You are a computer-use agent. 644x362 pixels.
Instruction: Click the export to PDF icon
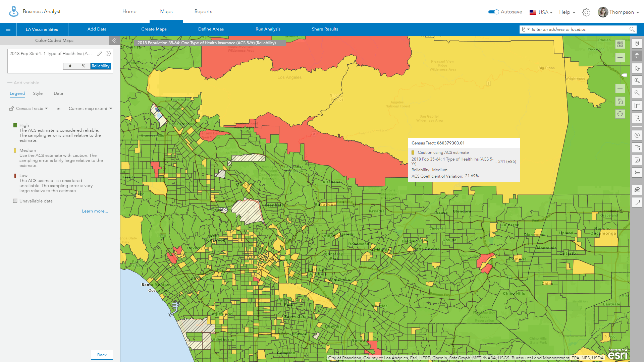tap(637, 160)
